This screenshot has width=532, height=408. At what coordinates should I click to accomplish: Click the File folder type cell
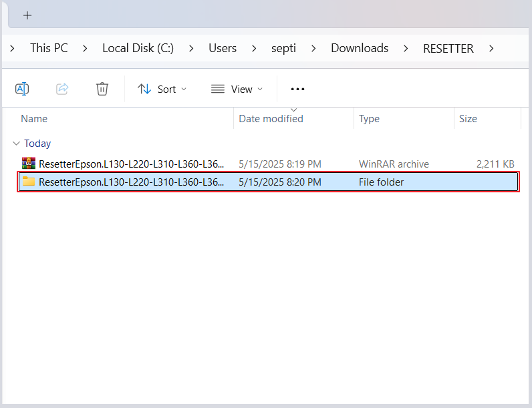pos(382,182)
